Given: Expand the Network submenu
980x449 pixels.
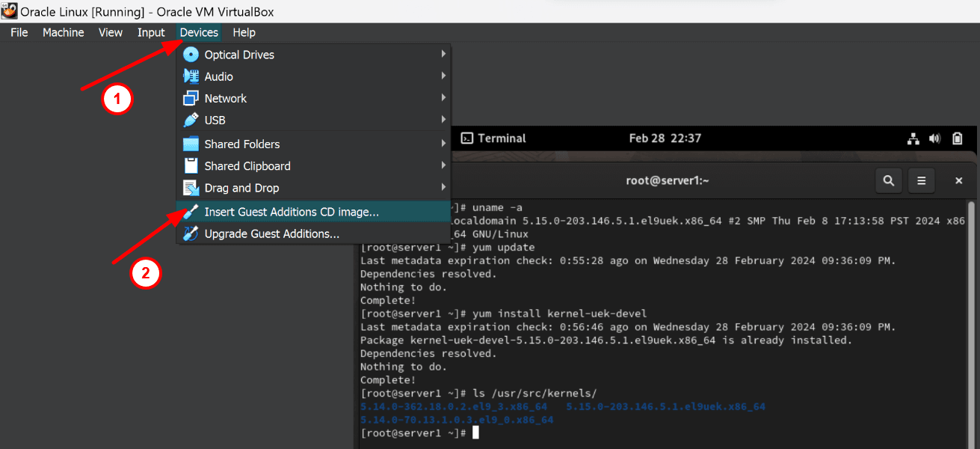Looking at the screenshot, I should [443, 98].
